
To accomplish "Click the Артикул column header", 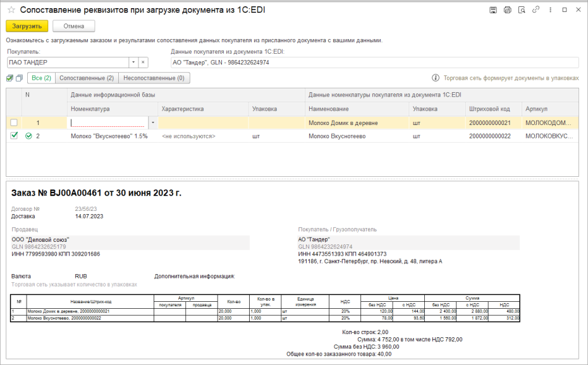I will [550, 109].
